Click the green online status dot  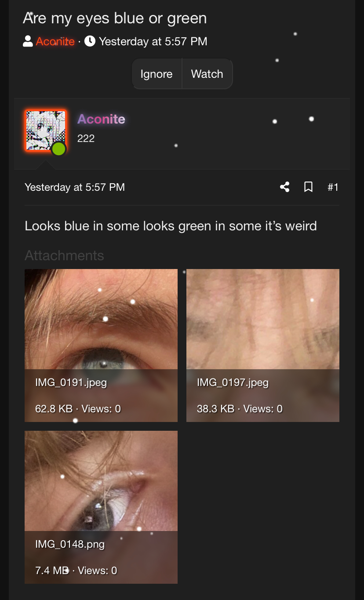tap(58, 149)
